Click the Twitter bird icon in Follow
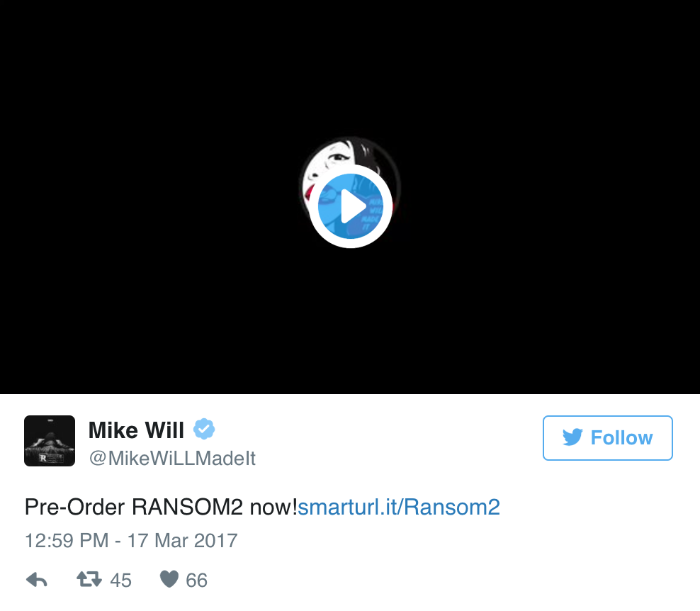This screenshot has width=700, height=611. tap(572, 437)
